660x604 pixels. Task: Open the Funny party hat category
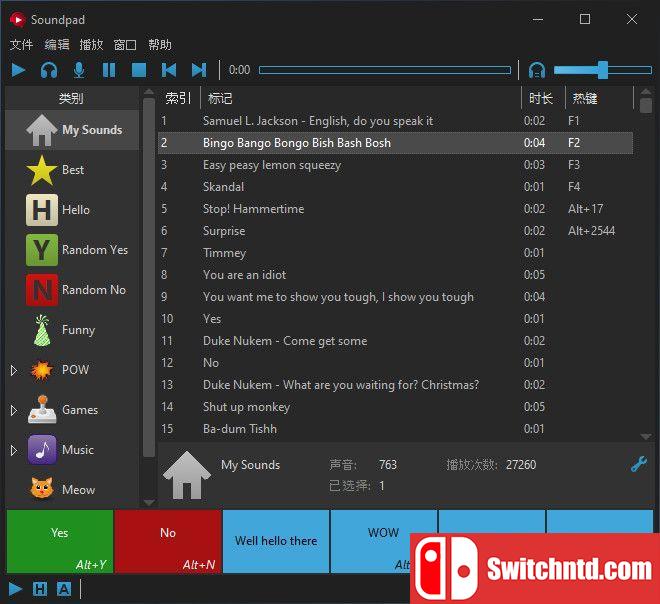point(72,330)
